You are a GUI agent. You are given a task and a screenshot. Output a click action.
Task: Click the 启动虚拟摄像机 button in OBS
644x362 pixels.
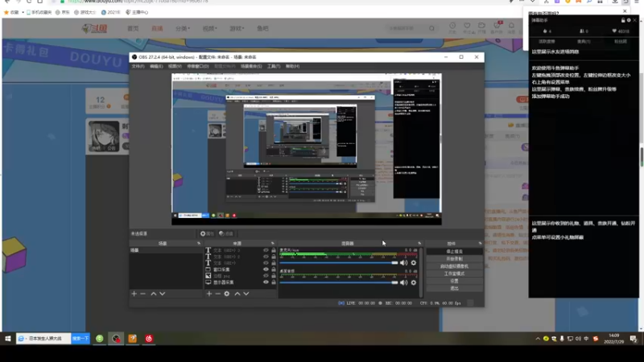coord(454,266)
